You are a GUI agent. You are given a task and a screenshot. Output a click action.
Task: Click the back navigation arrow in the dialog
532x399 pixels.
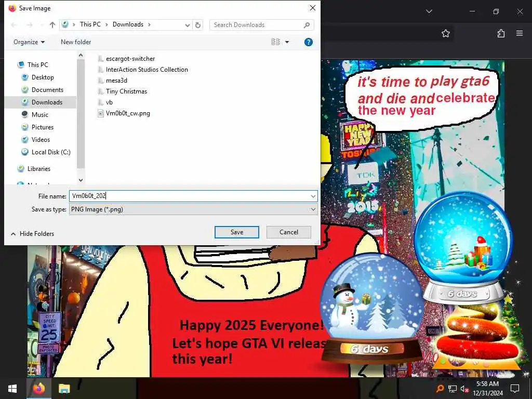[x=14, y=25]
